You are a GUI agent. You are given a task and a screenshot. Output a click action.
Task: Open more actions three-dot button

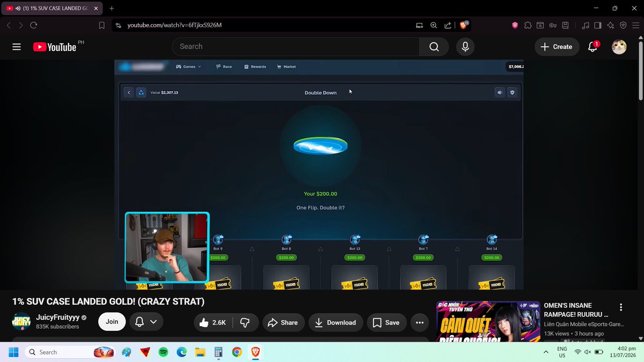[x=420, y=322]
